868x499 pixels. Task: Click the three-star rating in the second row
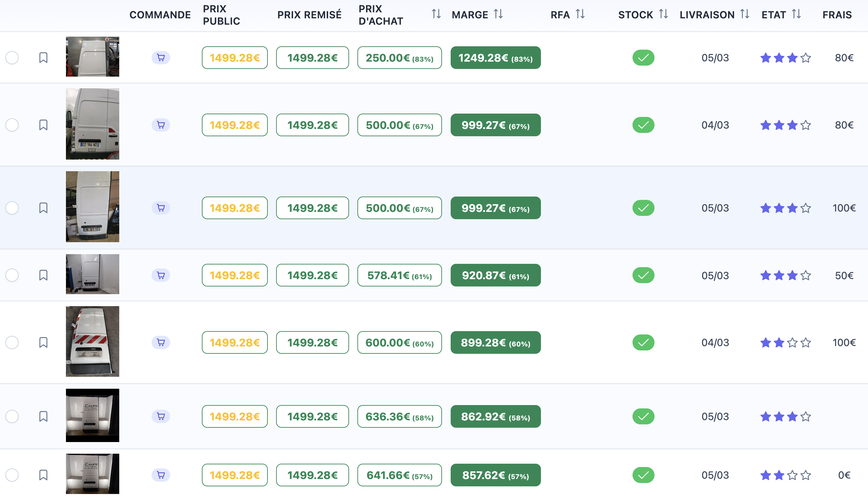785,125
